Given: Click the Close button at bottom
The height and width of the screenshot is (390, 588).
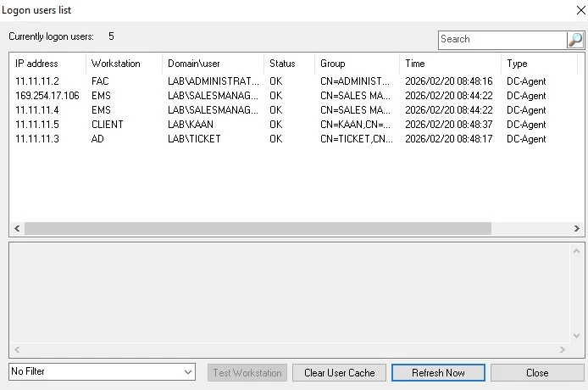Looking at the screenshot, I should (537, 373).
